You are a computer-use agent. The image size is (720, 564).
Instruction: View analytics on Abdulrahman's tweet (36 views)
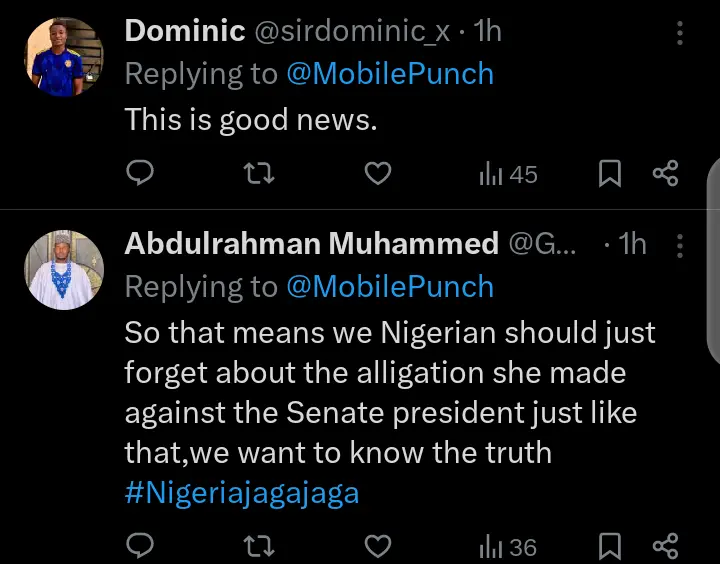tap(508, 547)
